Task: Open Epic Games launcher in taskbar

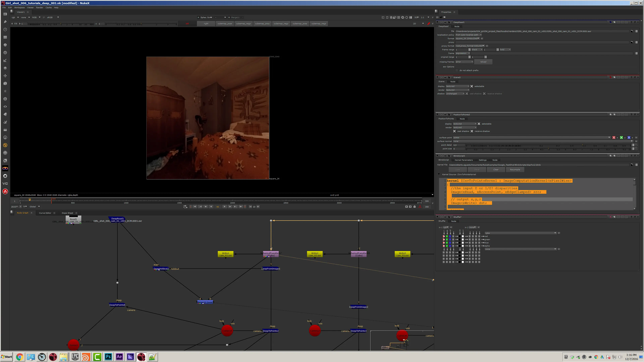Action: coord(75,357)
